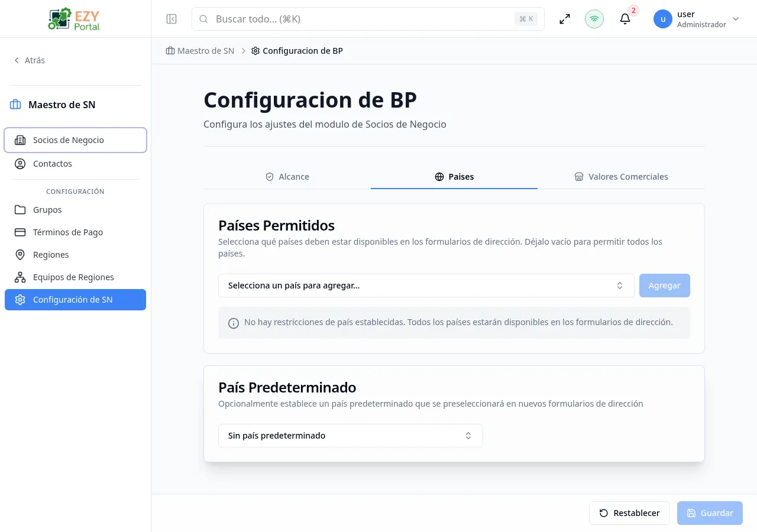
Task: Click the Buscar todo search field
Action: click(x=368, y=19)
